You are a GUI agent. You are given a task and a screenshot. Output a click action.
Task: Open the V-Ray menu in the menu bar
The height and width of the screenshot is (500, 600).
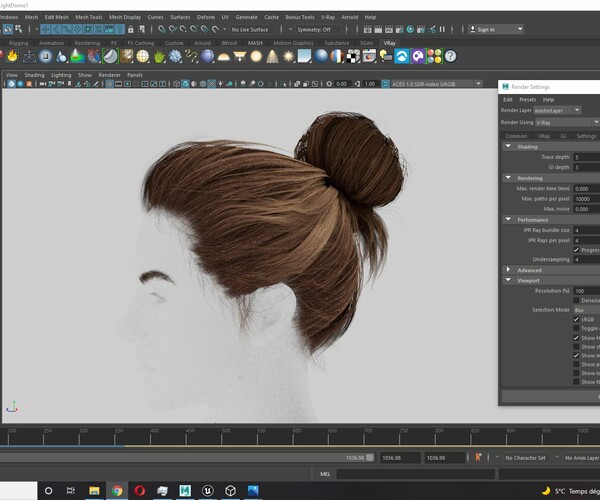coord(328,17)
